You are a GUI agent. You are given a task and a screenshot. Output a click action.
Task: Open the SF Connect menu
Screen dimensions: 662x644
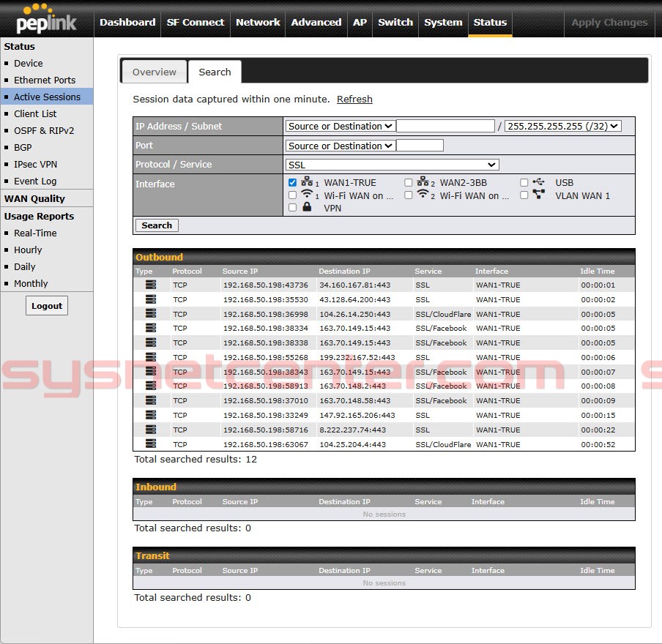pyautogui.click(x=196, y=22)
